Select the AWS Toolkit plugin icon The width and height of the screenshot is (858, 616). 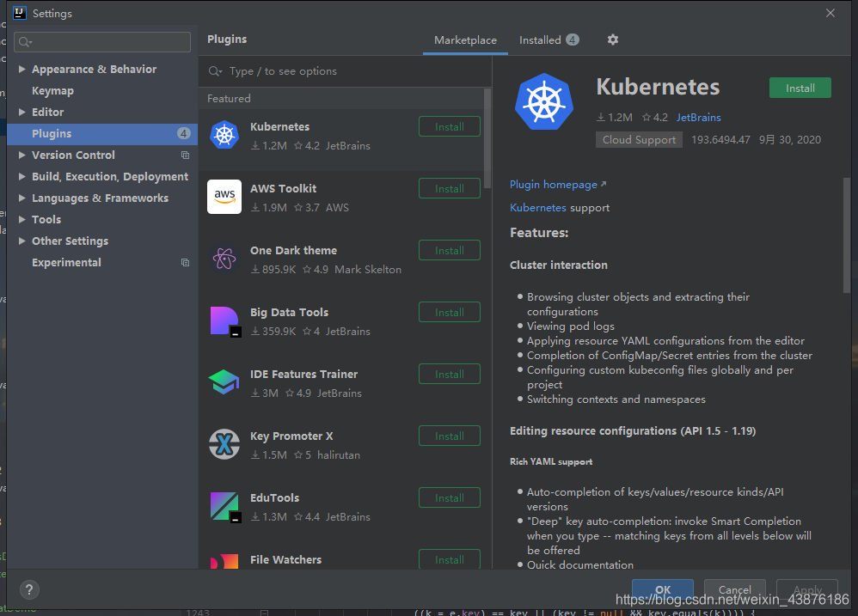point(224,197)
